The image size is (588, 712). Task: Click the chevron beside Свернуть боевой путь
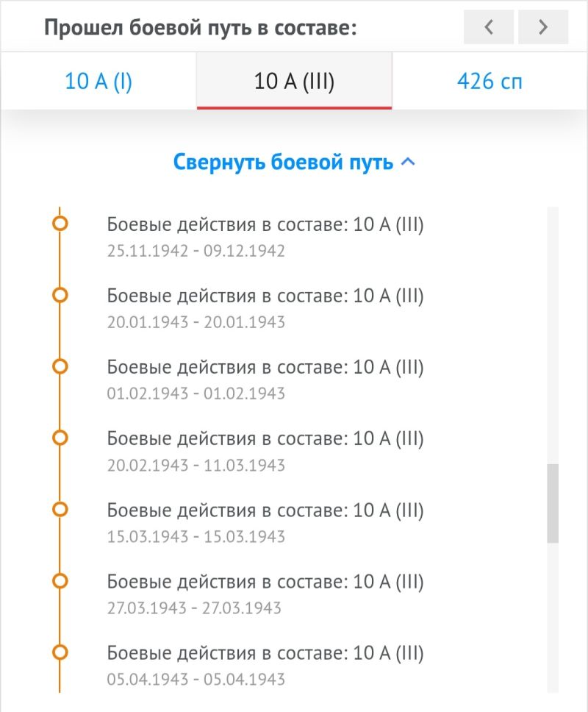(x=408, y=162)
